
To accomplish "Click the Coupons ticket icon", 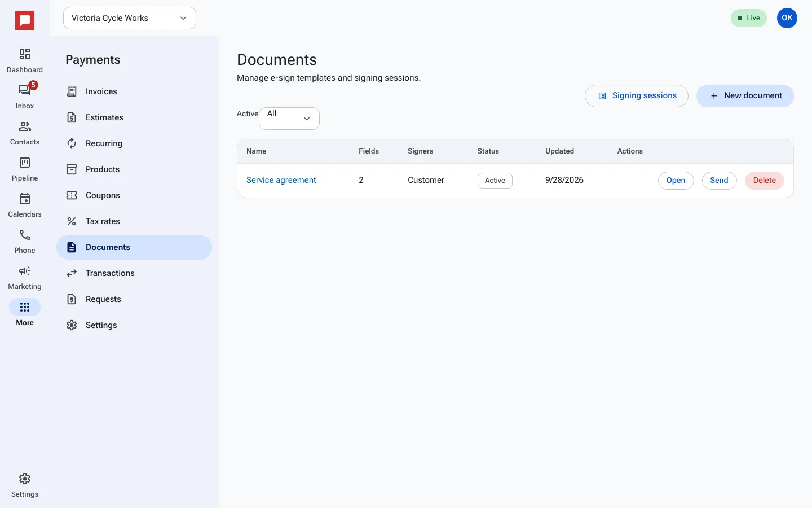I will (72, 195).
